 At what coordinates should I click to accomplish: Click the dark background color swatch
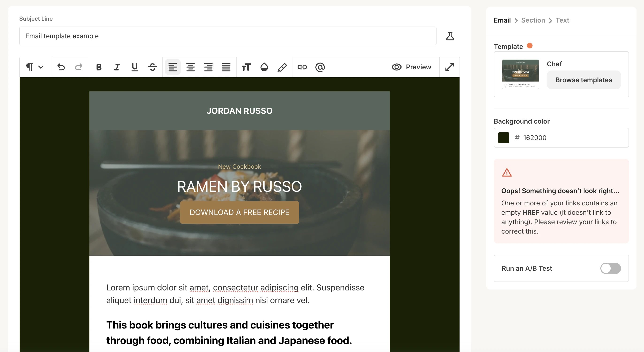tap(503, 138)
